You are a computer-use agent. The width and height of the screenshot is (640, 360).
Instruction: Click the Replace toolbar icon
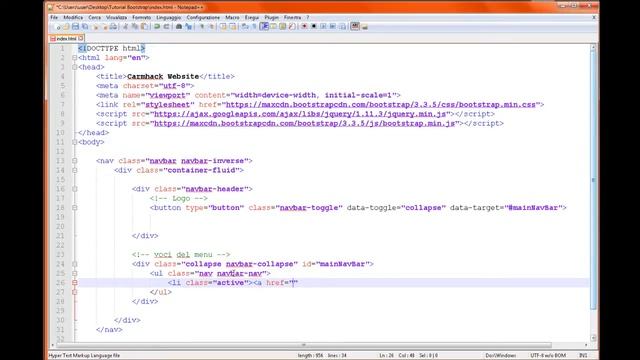(x=189, y=27)
